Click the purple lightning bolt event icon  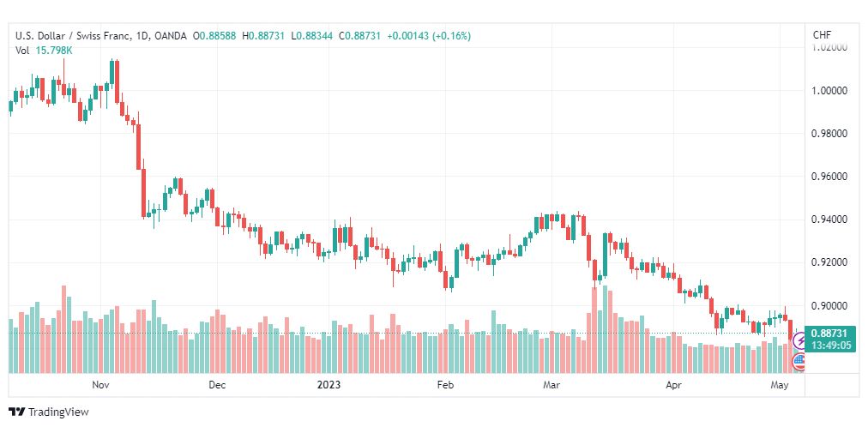coord(799,340)
